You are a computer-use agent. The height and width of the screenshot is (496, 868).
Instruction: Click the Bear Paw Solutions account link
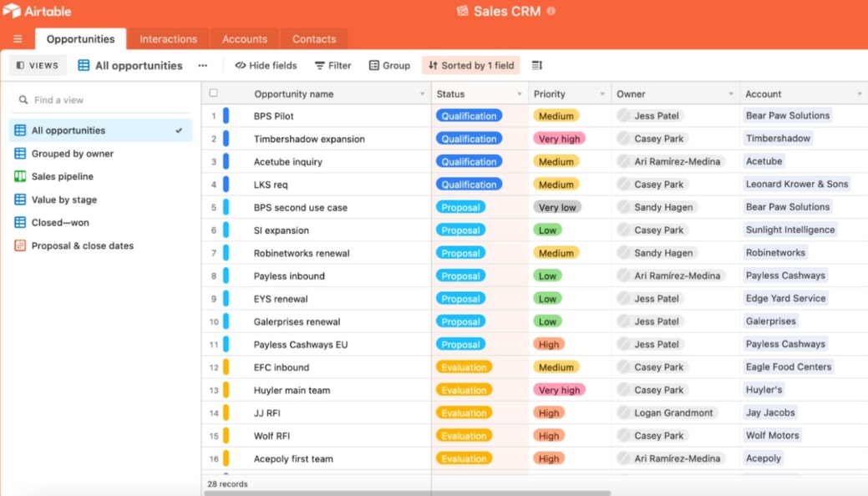coord(787,116)
